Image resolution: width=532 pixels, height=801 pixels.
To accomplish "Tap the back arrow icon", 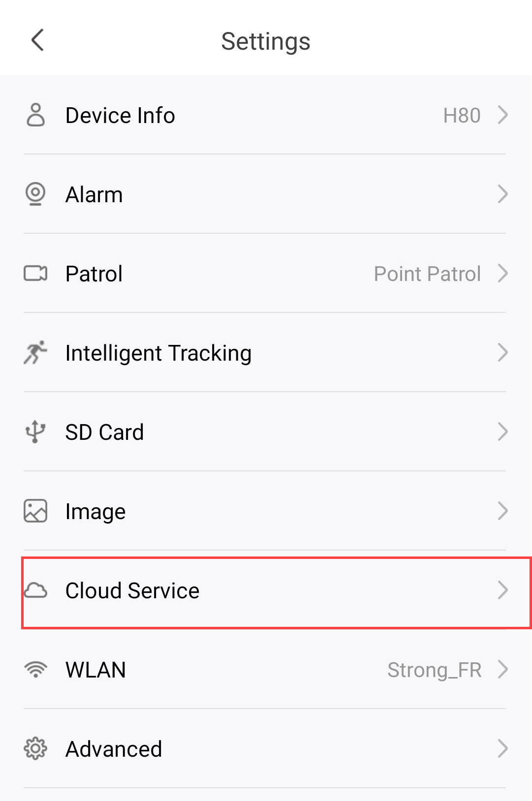I will [37, 40].
